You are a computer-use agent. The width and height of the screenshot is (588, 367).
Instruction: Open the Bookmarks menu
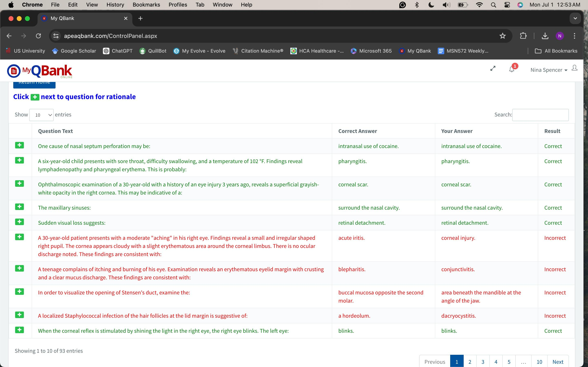click(146, 5)
